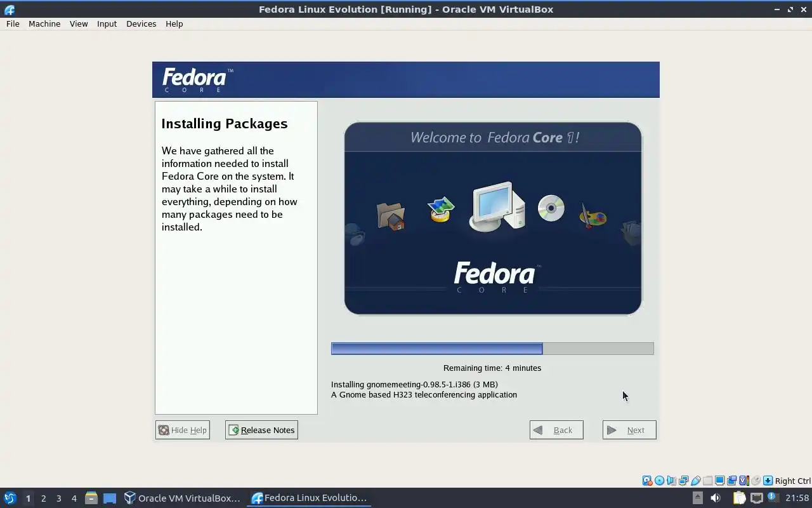The width and height of the screenshot is (812, 508).
Task: Click the wired network tray icon
Action: pos(757,498)
